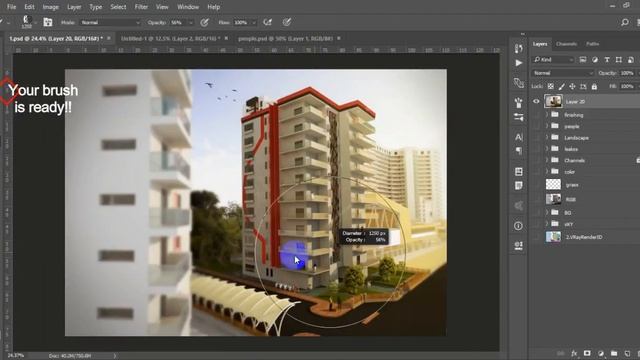This screenshot has height=360, width=640.
Task: Expand the finishing layer group
Action: click(x=547, y=115)
